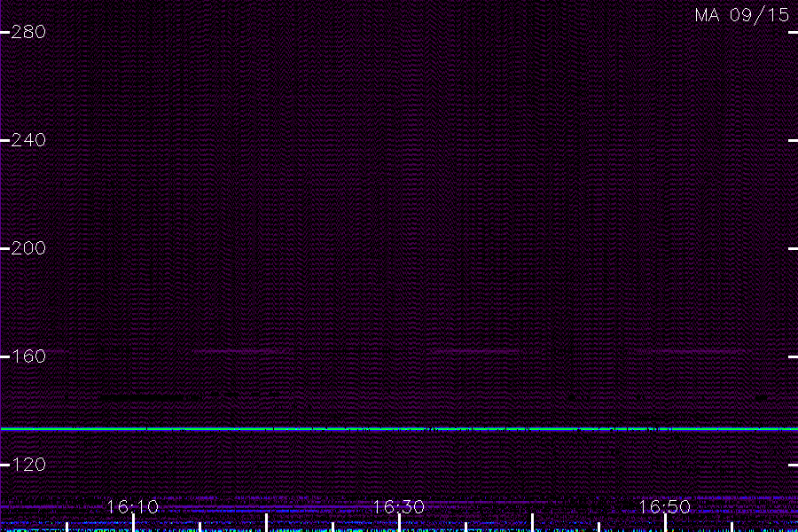This screenshot has height=532, width=798.
Task: Click the tall tick mark below 16:30
Action: tap(400, 523)
